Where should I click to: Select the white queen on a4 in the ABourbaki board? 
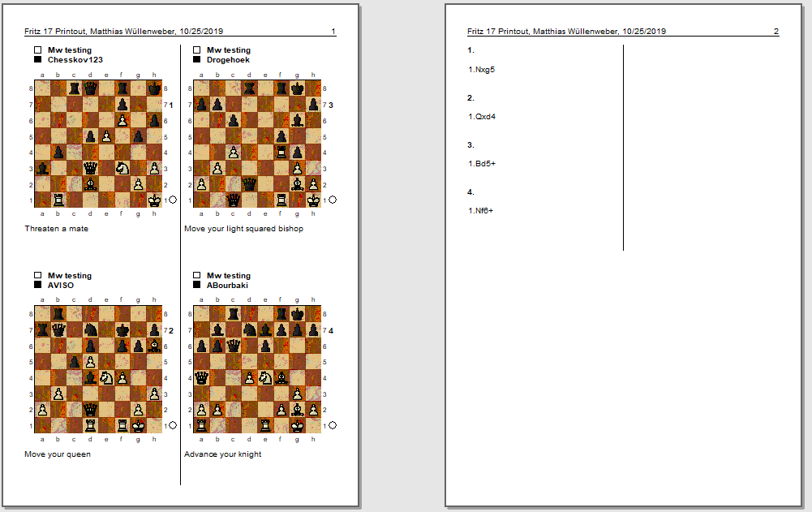pos(201,377)
